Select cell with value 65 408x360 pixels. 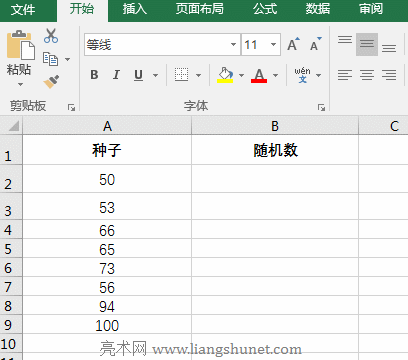pos(107,248)
